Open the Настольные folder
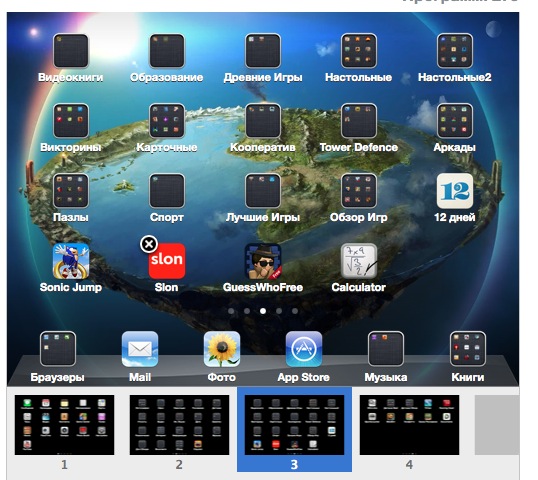 click(x=359, y=51)
